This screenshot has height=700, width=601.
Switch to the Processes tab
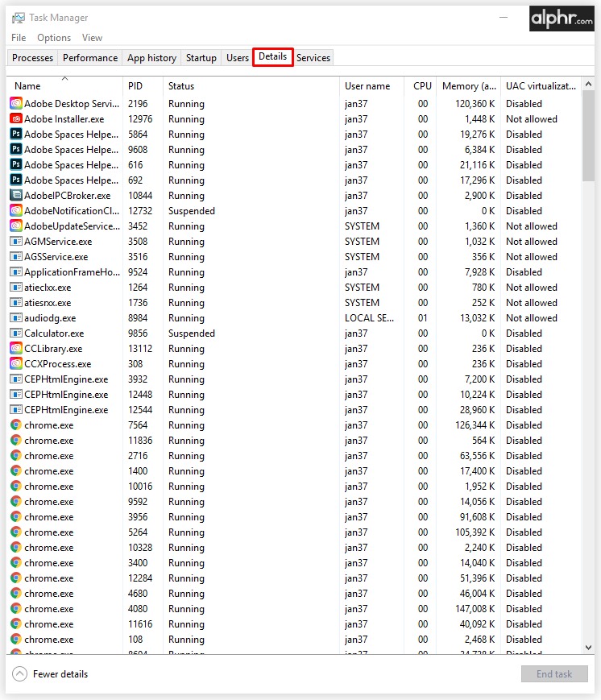[32, 57]
